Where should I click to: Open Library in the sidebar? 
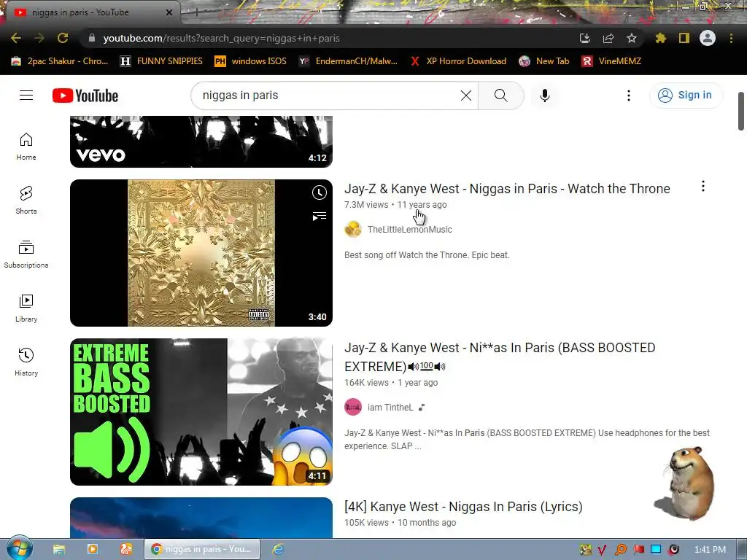tap(26, 308)
